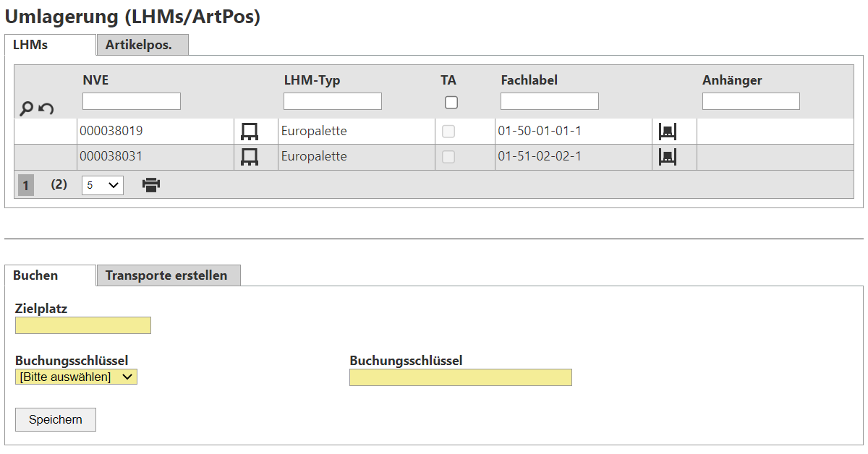Click the magnifier search icon in table header

tap(26, 109)
